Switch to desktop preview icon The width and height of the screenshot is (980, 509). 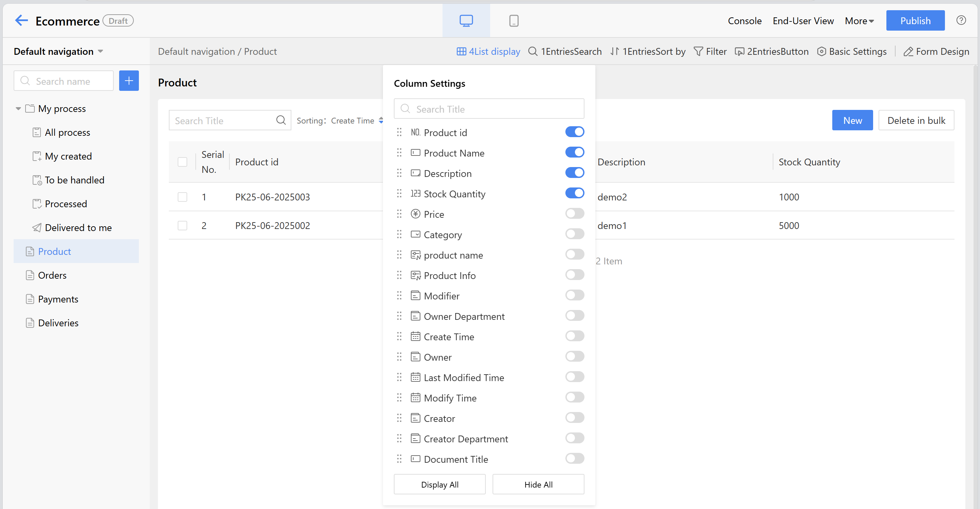click(466, 20)
